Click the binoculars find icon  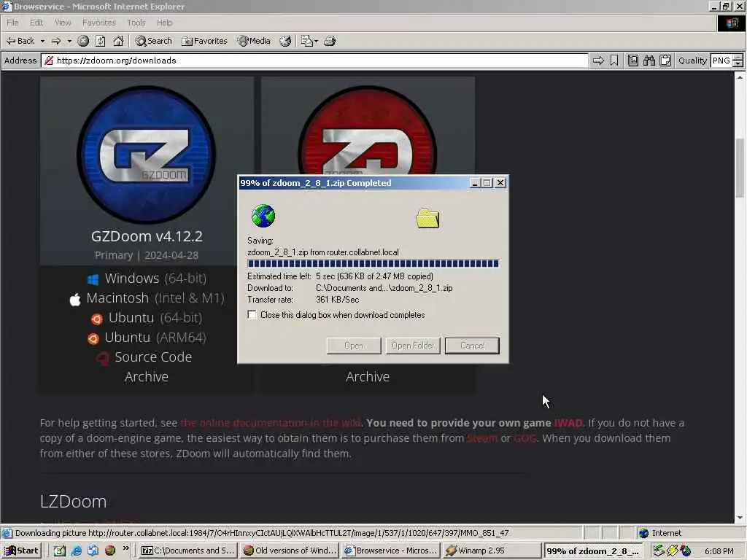(649, 61)
